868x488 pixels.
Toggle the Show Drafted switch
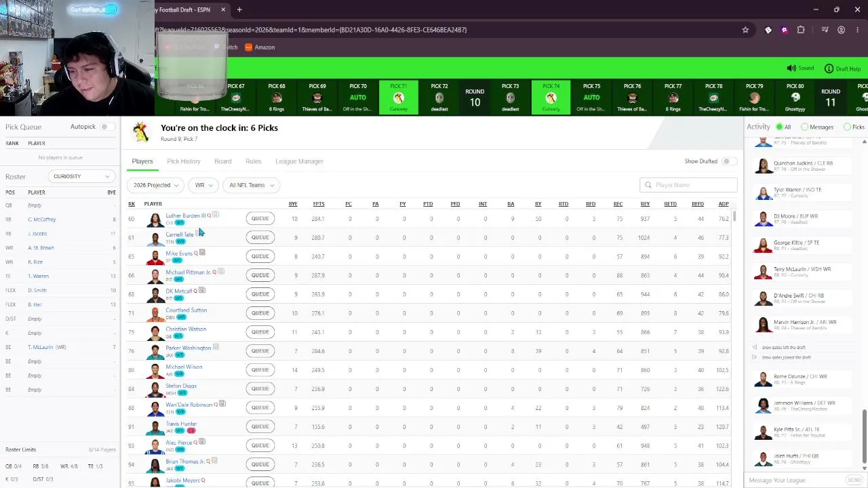[x=728, y=161]
